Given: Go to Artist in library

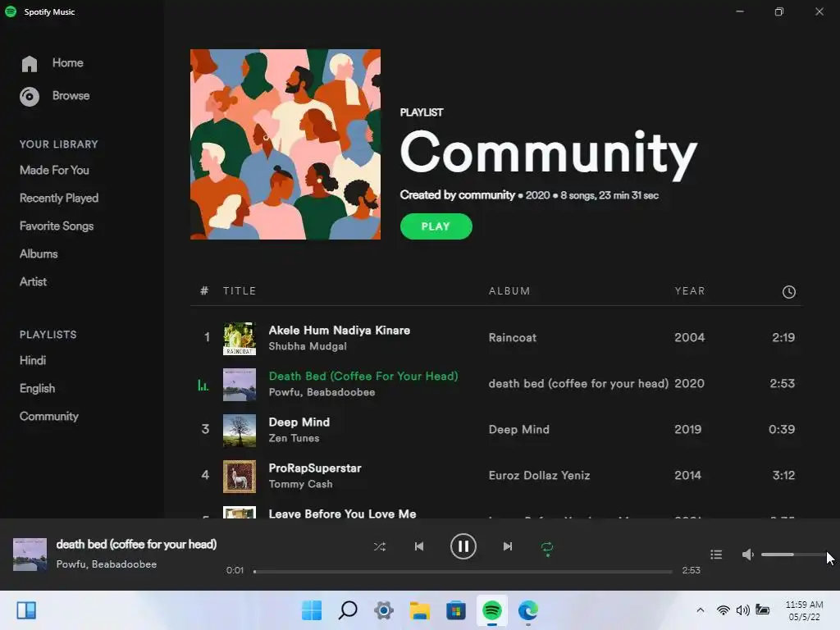Looking at the screenshot, I should 33,281.
